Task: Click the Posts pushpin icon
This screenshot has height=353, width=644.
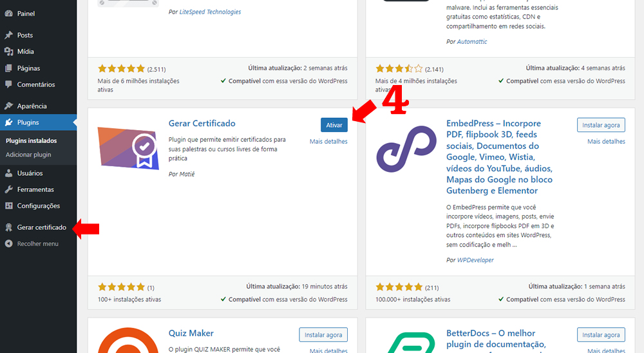Action: point(8,35)
